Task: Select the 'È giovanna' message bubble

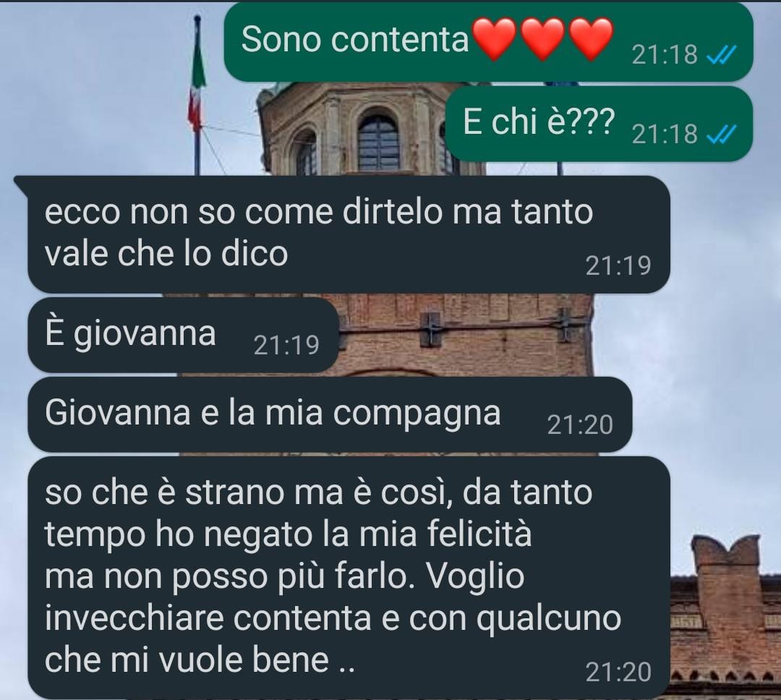Action: pos(183,335)
